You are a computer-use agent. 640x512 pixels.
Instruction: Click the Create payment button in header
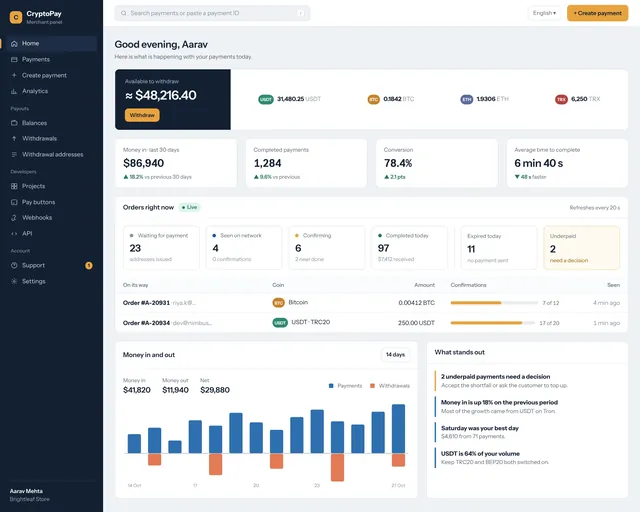pos(597,13)
